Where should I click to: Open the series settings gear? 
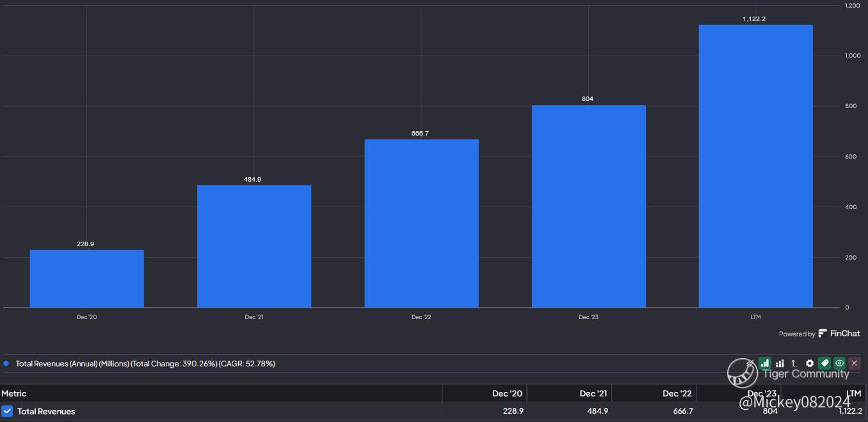pos(810,363)
